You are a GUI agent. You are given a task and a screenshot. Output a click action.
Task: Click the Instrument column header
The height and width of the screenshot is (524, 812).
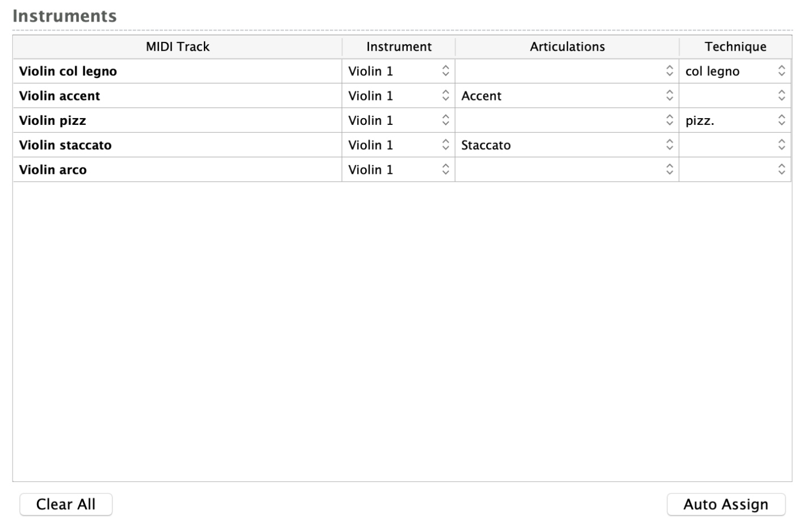pos(399,47)
